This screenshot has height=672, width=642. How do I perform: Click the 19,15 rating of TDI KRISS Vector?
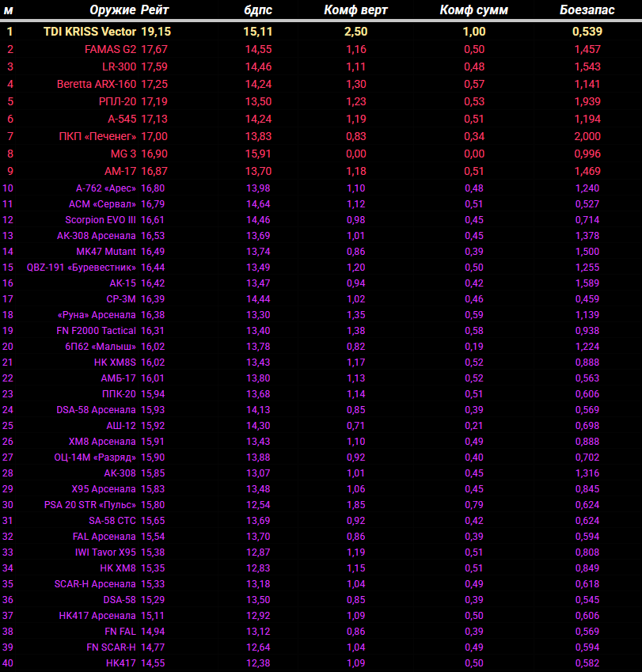156,32
